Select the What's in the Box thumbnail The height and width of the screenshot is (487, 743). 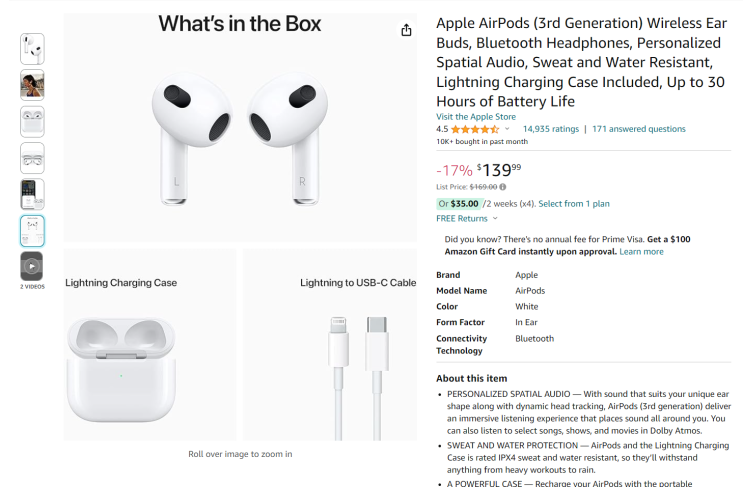point(32,230)
